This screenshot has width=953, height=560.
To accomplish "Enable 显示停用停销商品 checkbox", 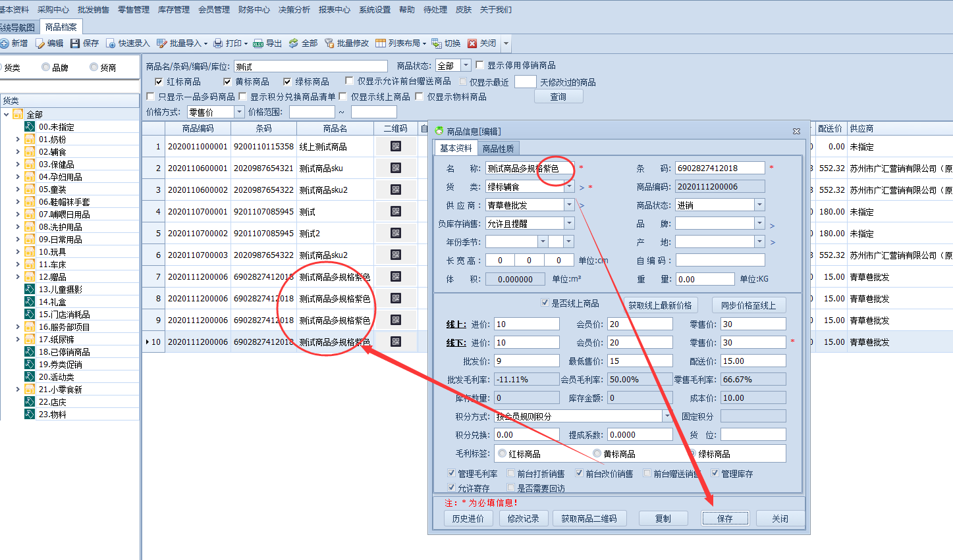I will 479,65.
